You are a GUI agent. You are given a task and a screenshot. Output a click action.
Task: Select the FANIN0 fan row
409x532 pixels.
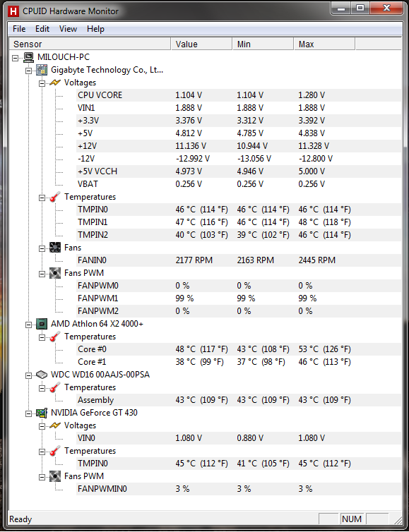[x=239, y=260]
